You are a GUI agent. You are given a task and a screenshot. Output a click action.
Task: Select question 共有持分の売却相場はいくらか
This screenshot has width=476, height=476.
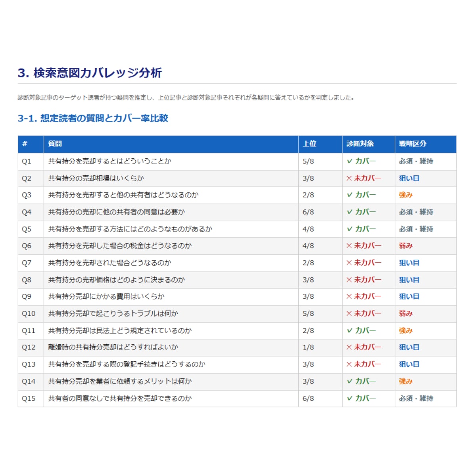96,178
